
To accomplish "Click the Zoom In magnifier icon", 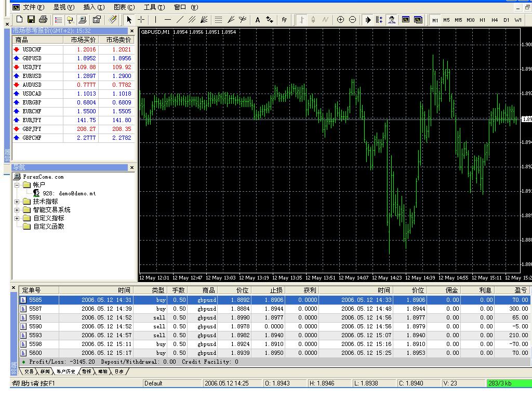I will click(340, 20).
